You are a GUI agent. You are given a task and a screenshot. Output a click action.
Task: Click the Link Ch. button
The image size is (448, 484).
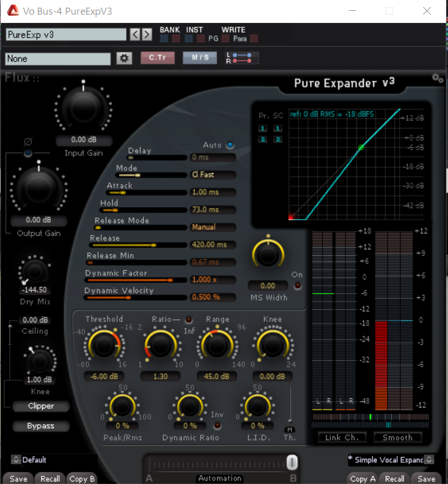(x=342, y=438)
